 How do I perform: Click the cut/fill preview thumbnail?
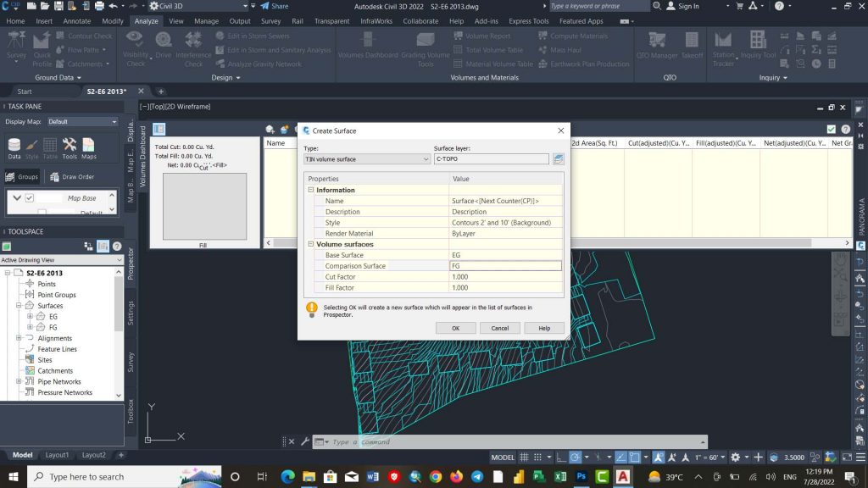[205, 207]
